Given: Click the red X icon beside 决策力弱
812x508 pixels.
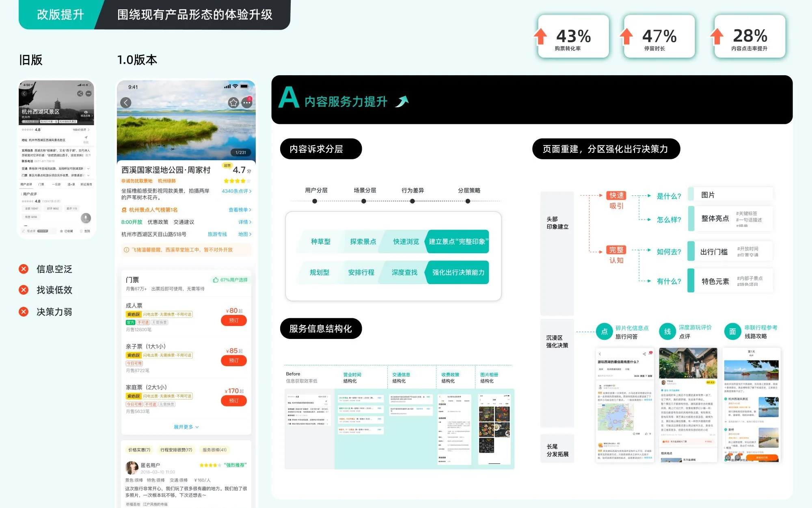Looking at the screenshot, I should [x=24, y=312].
